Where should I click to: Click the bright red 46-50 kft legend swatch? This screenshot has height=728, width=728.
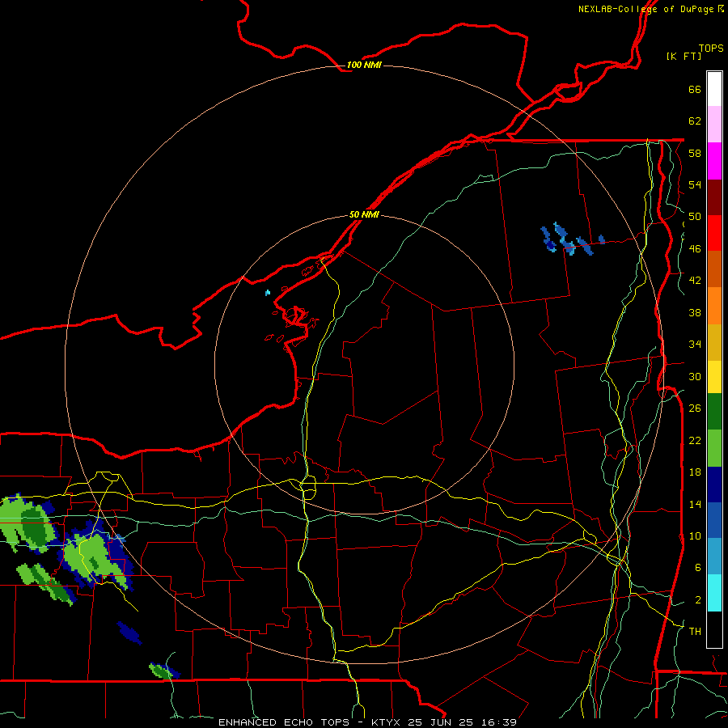pos(714,233)
